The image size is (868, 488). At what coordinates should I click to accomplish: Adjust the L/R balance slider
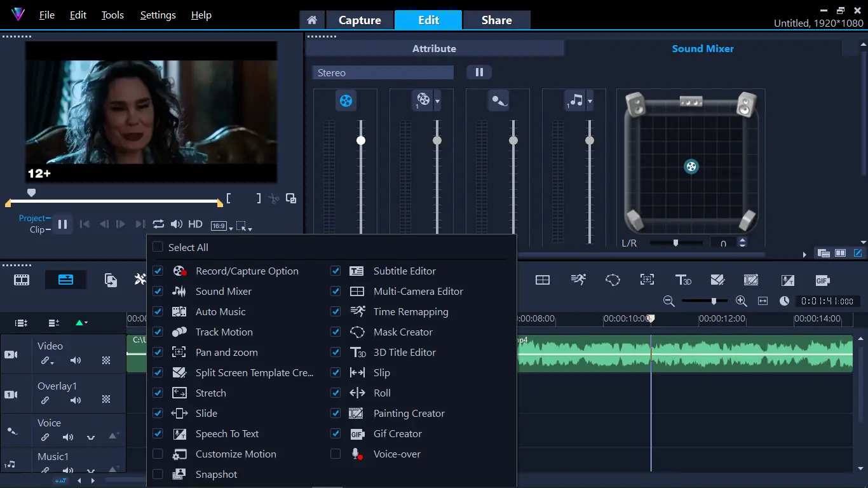(x=675, y=243)
